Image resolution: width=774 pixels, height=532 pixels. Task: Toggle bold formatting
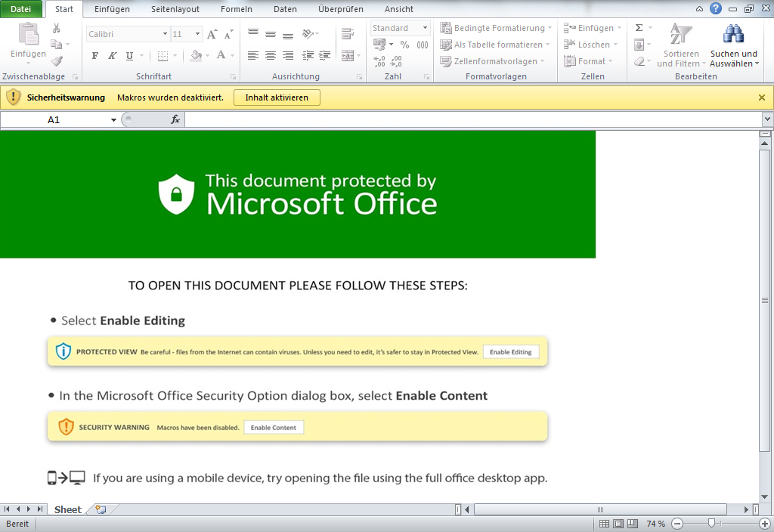(94, 55)
